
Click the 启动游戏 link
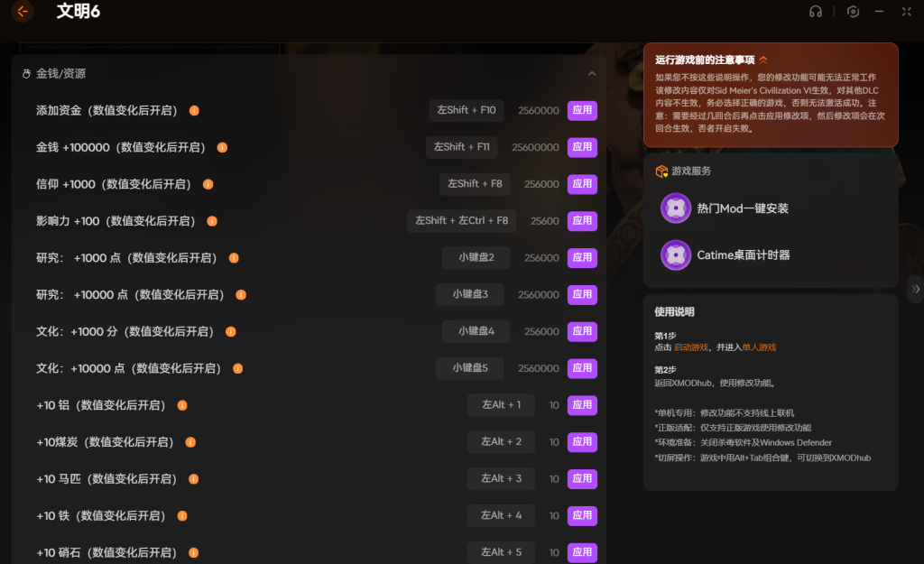pos(690,347)
